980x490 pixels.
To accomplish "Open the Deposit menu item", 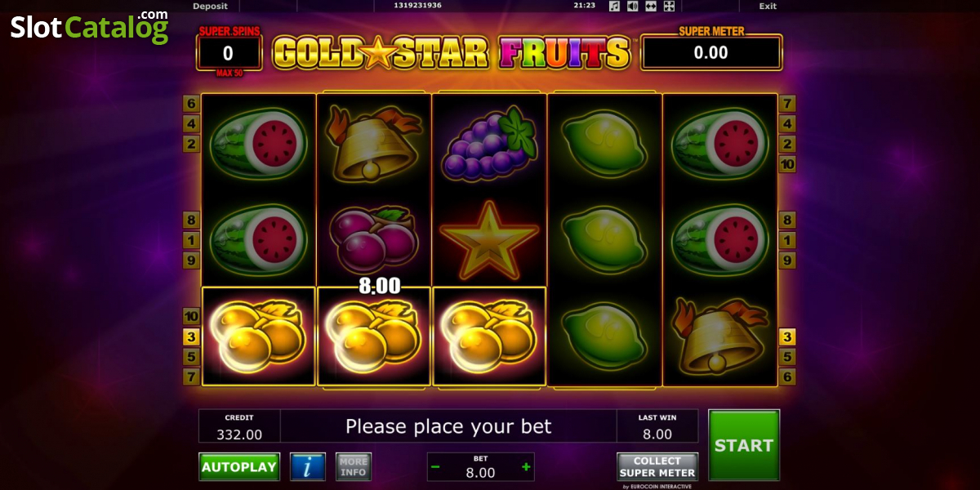I will (x=210, y=6).
